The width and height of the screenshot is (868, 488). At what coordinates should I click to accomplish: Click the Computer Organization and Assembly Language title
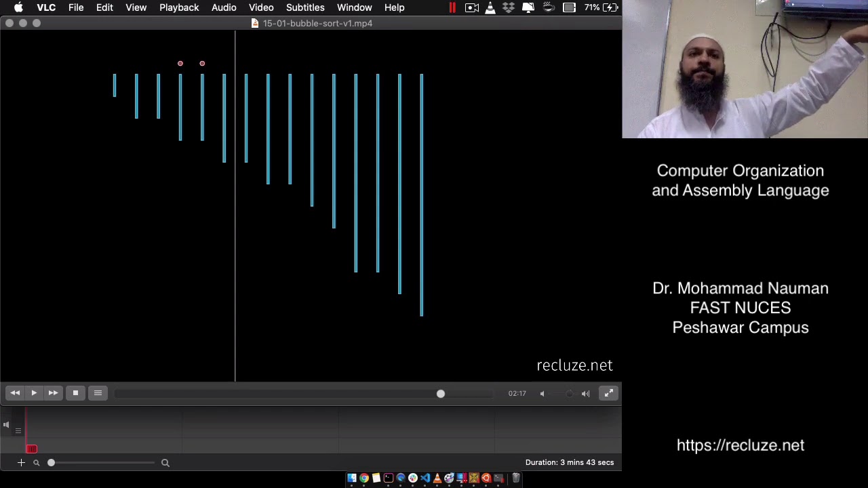click(x=741, y=180)
